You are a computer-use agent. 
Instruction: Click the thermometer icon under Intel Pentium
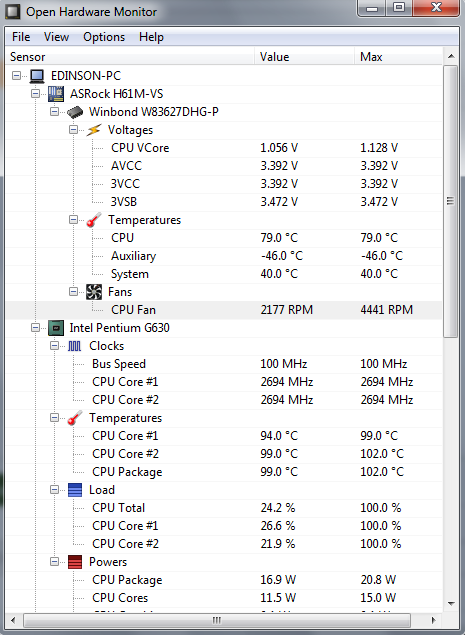click(75, 418)
